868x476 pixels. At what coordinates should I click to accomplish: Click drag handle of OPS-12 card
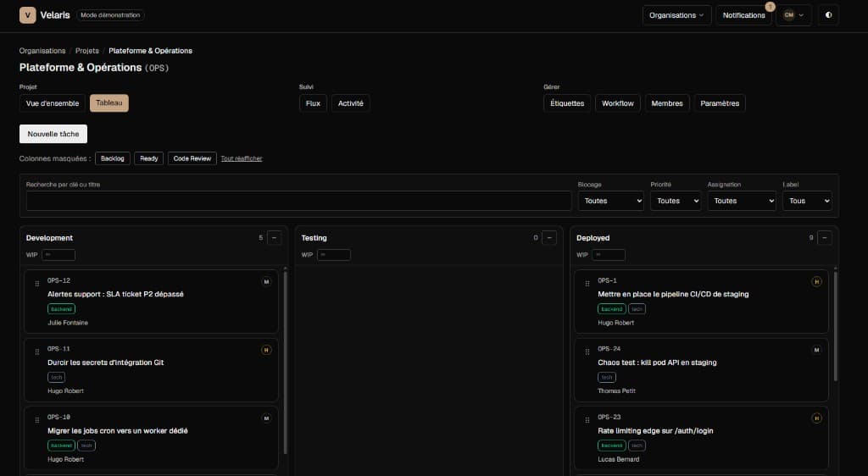coord(37,284)
